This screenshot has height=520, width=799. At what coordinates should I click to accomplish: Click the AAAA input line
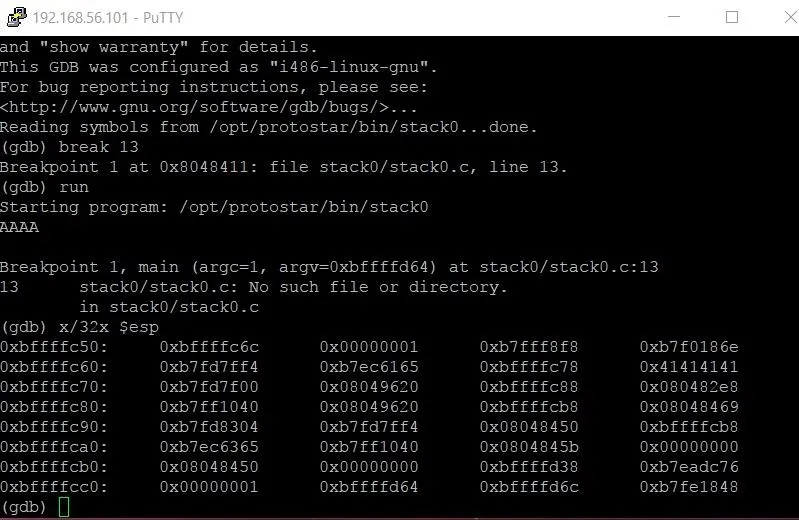coord(19,227)
